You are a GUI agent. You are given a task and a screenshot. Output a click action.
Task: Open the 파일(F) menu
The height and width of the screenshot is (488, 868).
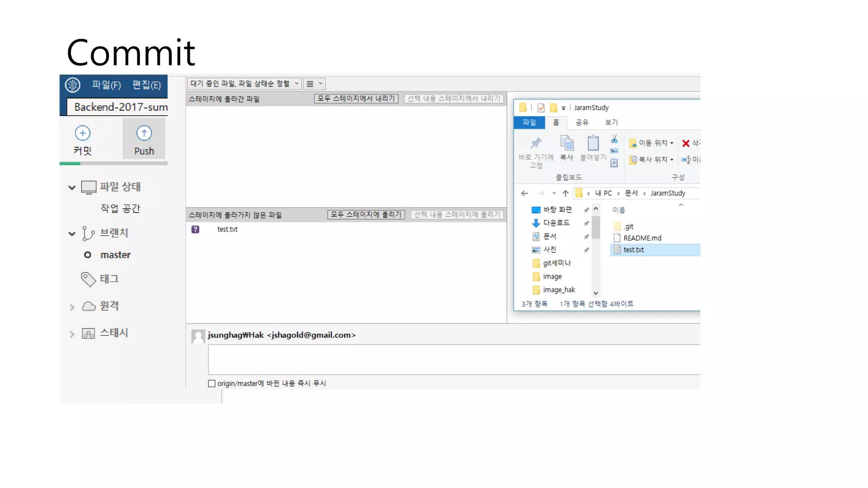pos(106,85)
